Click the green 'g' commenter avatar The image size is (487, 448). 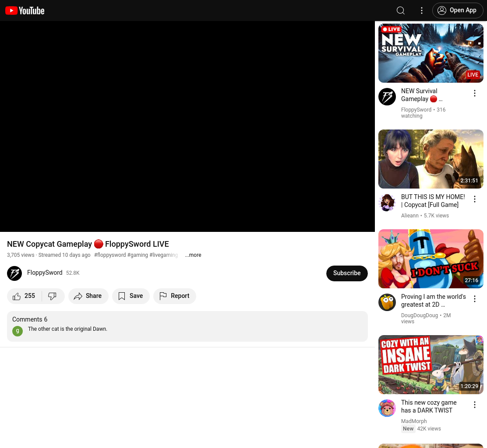(18, 331)
